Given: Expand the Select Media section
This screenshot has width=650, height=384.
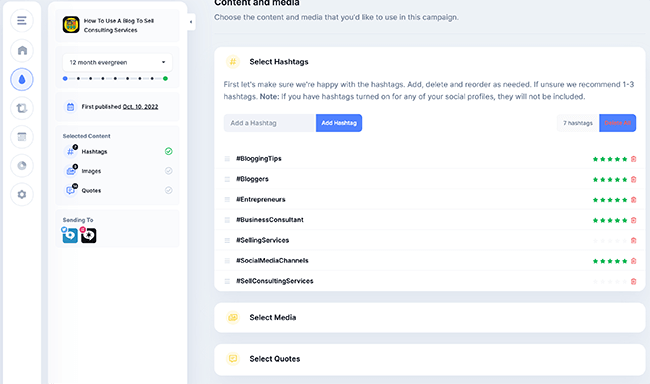Looking at the screenshot, I should pyautogui.click(x=429, y=318).
